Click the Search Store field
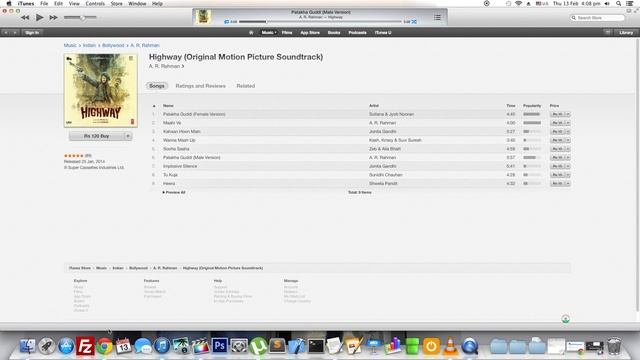640x360 pixels. pos(597,18)
